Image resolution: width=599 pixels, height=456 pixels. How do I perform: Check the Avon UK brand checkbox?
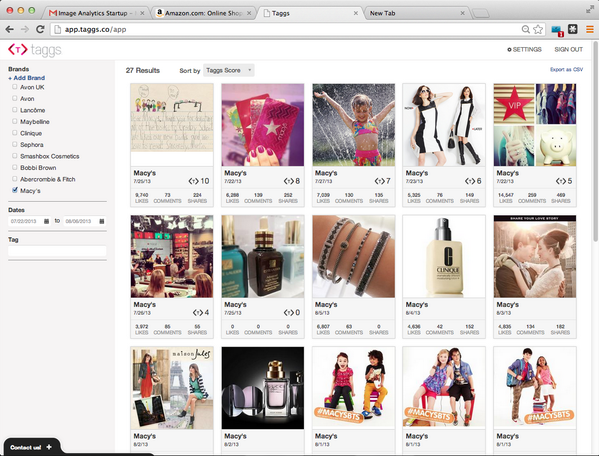(15, 87)
